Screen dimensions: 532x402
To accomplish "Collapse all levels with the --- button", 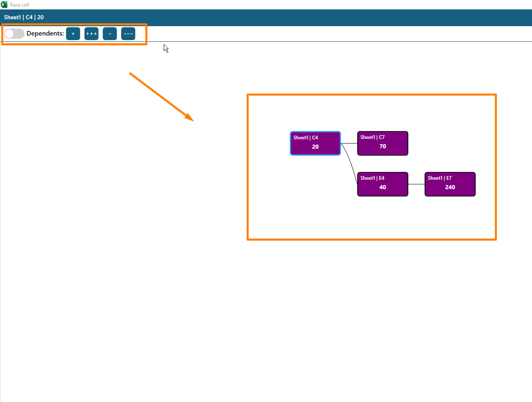I will [x=128, y=33].
